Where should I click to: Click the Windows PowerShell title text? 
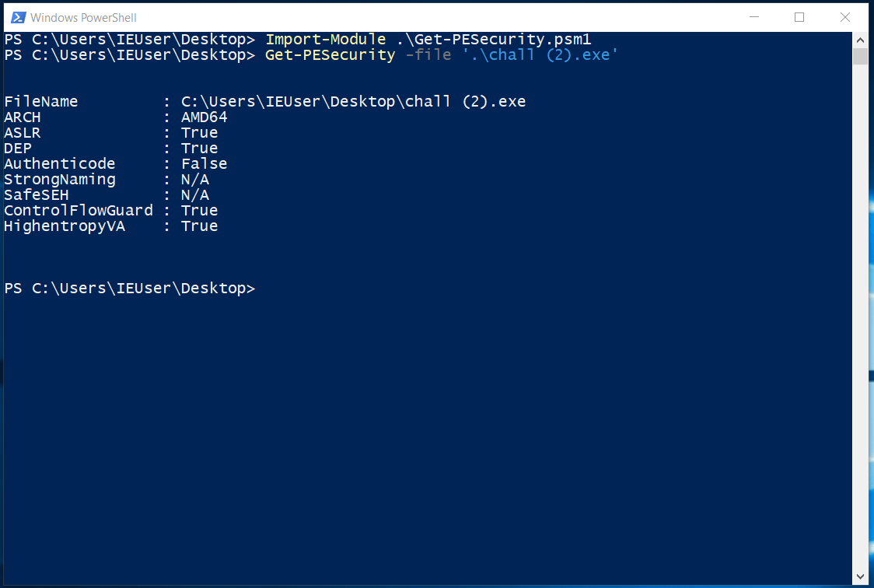pos(83,17)
